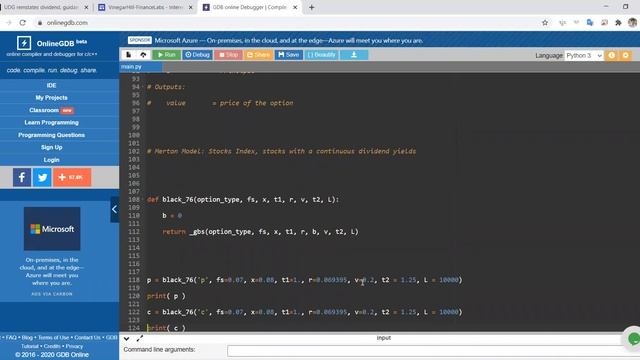The image size is (640, 360).
Task: Click the Login sidebar link
Action: click(51, 160)
